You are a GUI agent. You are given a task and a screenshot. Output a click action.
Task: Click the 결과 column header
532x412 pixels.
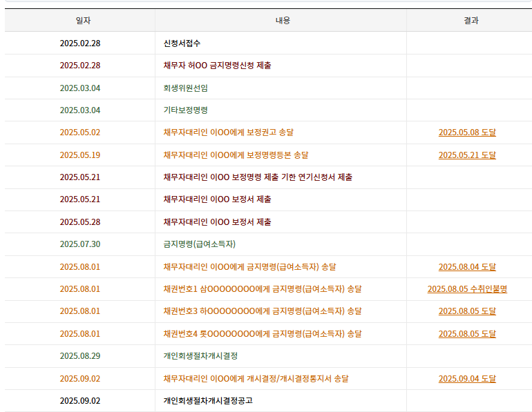471,21
